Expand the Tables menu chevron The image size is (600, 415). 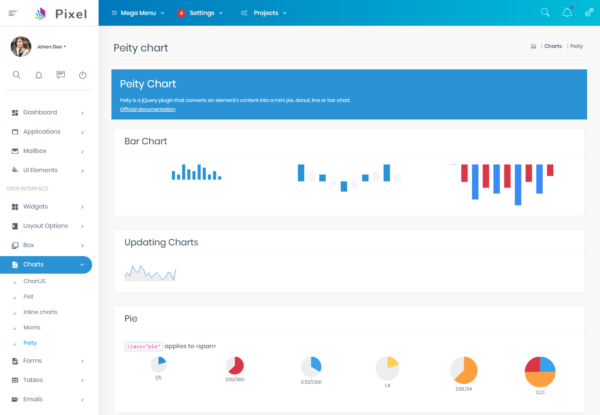[82, 380]
